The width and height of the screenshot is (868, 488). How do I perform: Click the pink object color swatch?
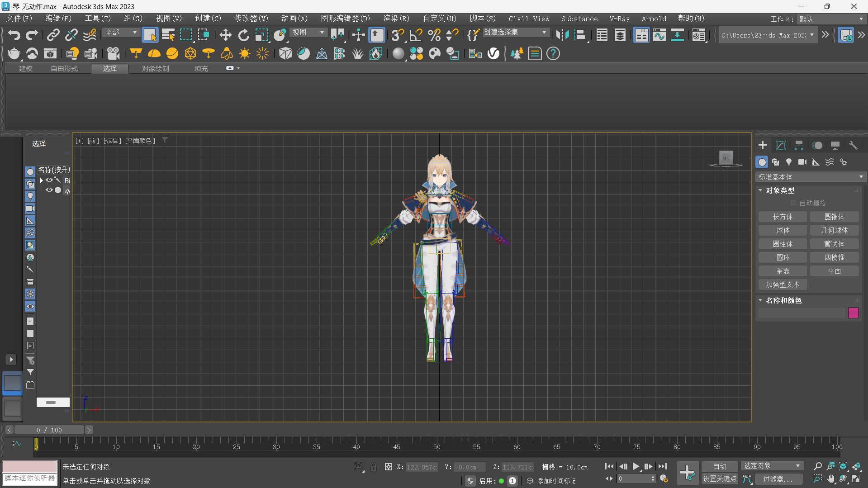coord(853,313)
